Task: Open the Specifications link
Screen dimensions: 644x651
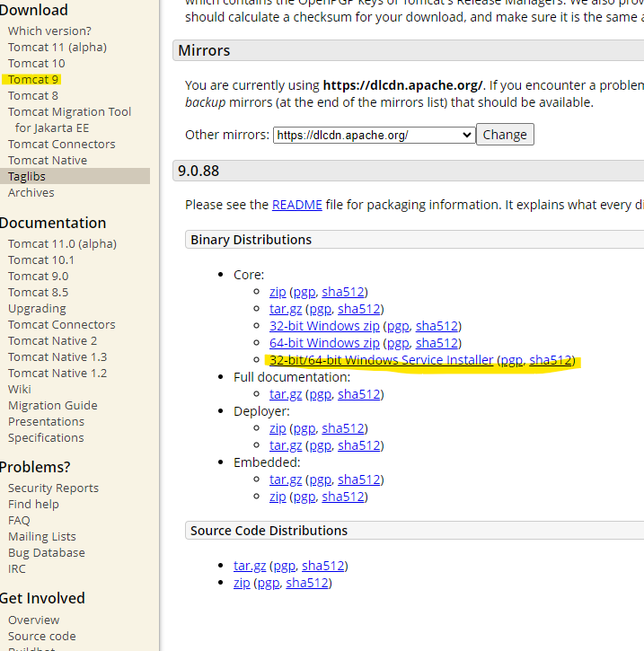Action: 46,438
